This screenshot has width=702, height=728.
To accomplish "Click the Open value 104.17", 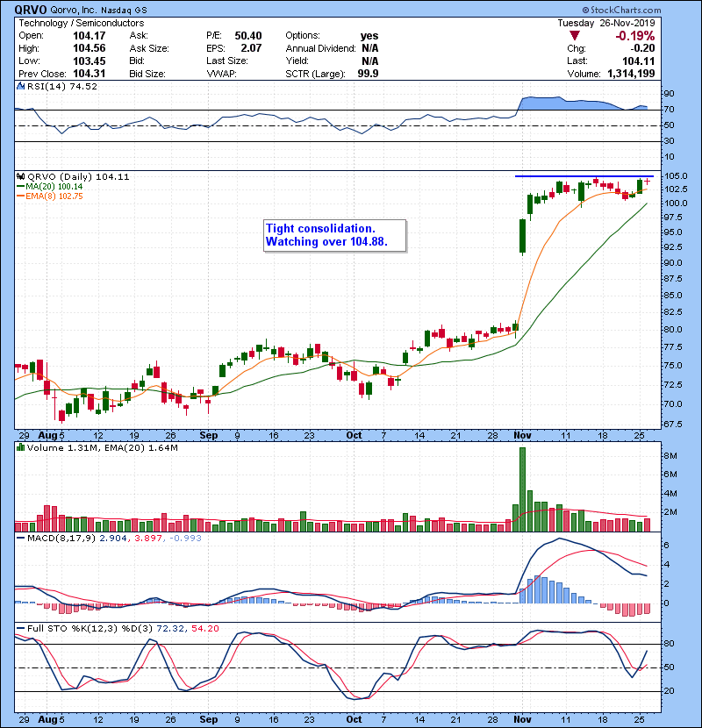I will [90, 36].
